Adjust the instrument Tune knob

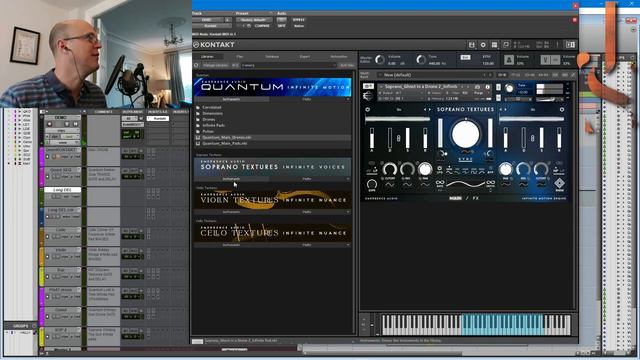(x=509, y=88)
